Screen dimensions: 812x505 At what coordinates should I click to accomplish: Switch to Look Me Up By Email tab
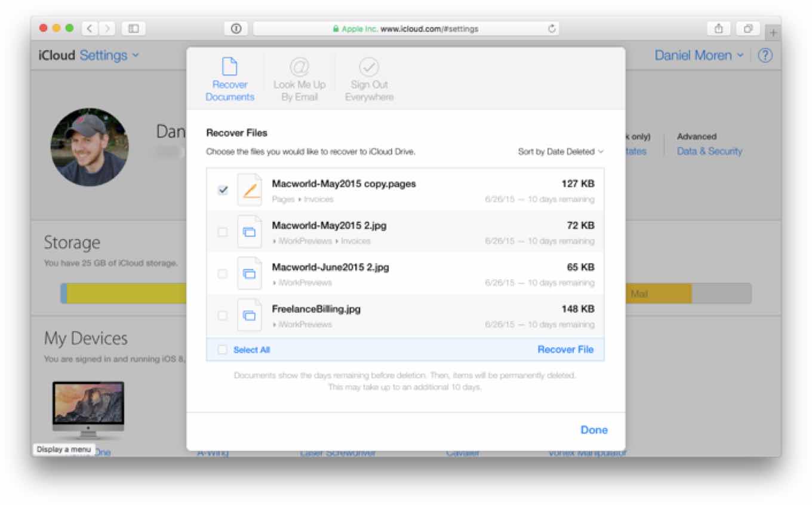[300, 79]
